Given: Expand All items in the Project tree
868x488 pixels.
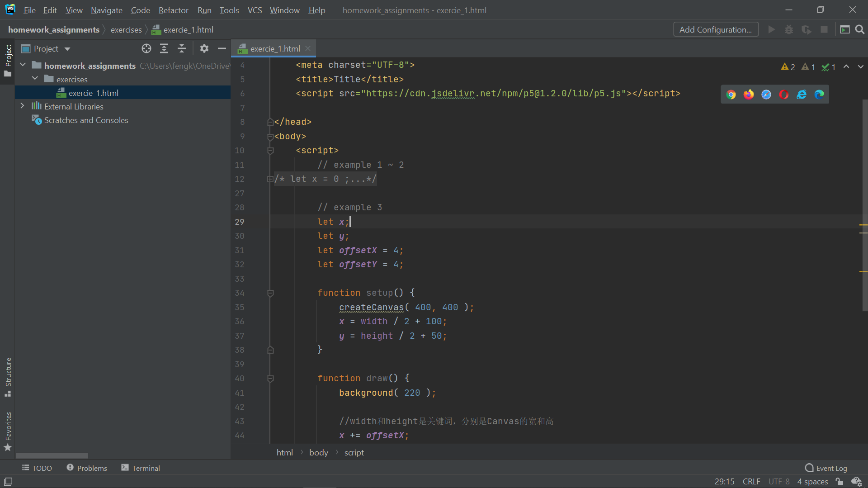Looking at the screenshot, I should (x=164, y=48).
